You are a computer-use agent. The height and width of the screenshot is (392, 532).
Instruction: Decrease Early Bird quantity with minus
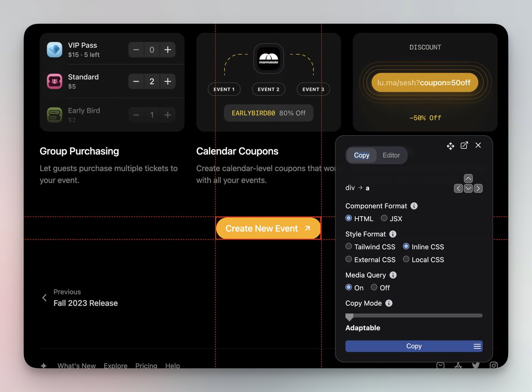[136, 115]
